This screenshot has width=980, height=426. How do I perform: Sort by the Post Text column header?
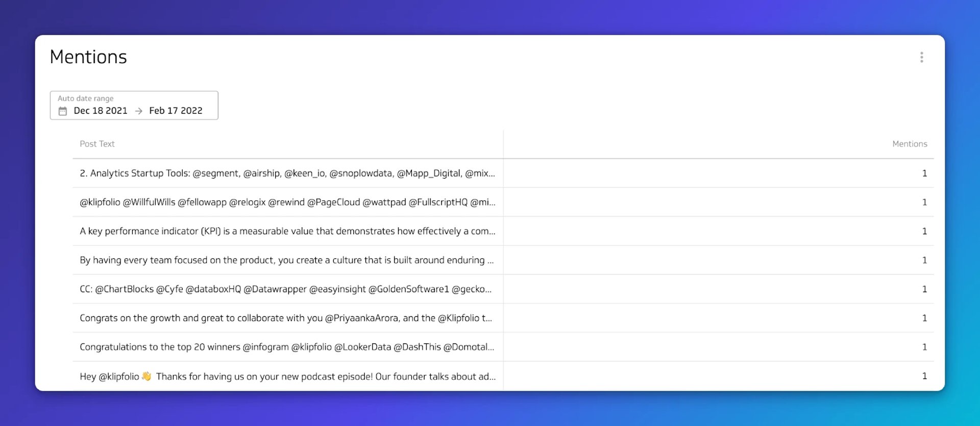pyautogui.click(x=97, y=144)
